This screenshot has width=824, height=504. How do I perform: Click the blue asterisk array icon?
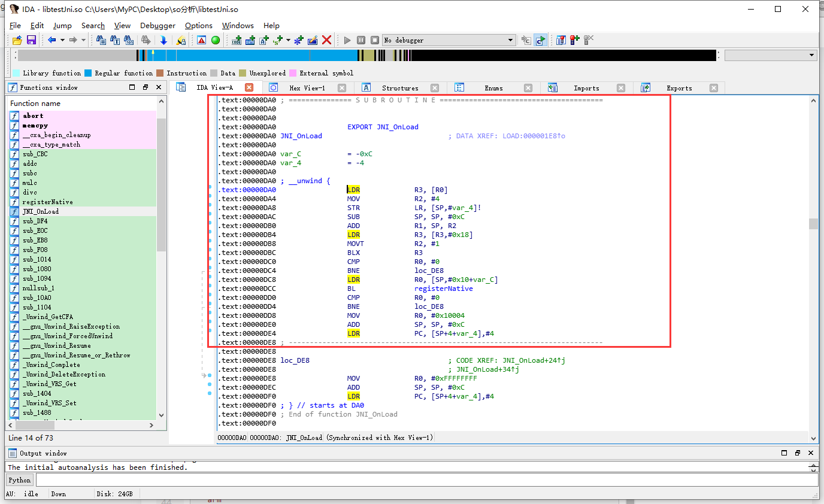(x=298, y=40)
